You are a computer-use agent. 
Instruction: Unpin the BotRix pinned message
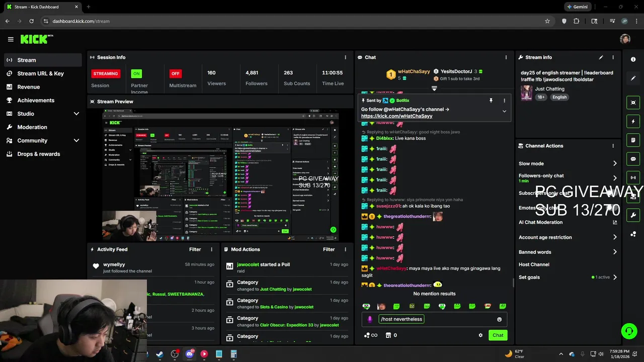tap(491, 101)
